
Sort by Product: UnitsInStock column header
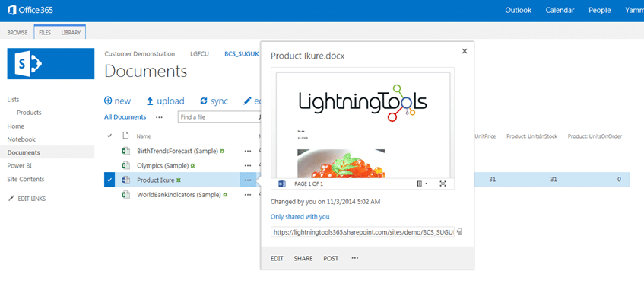(532, 136)
